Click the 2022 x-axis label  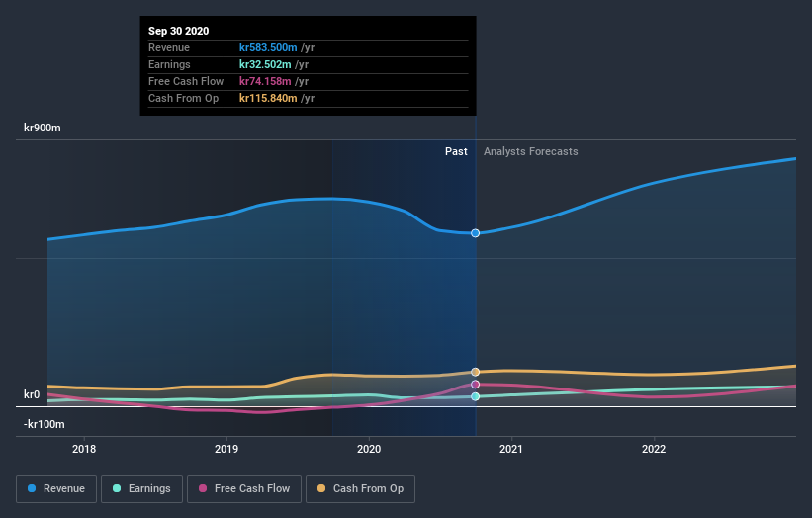click(x=654, y=449)
